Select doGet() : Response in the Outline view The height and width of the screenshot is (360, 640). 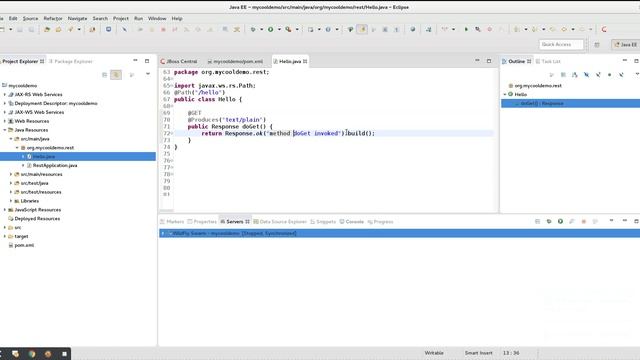[571, 104]
